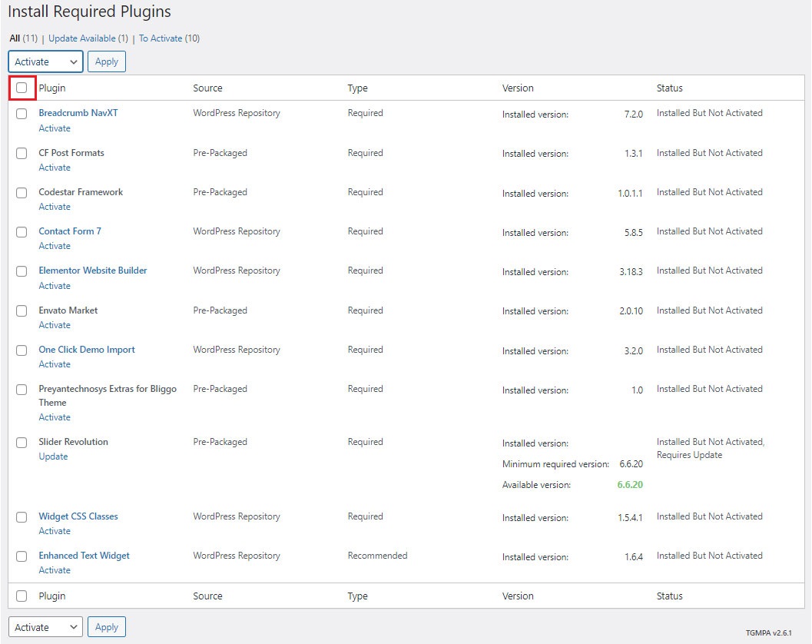Select the Slider Revolution checkbox
Screen dimensions: 812x644
point(22,443)
